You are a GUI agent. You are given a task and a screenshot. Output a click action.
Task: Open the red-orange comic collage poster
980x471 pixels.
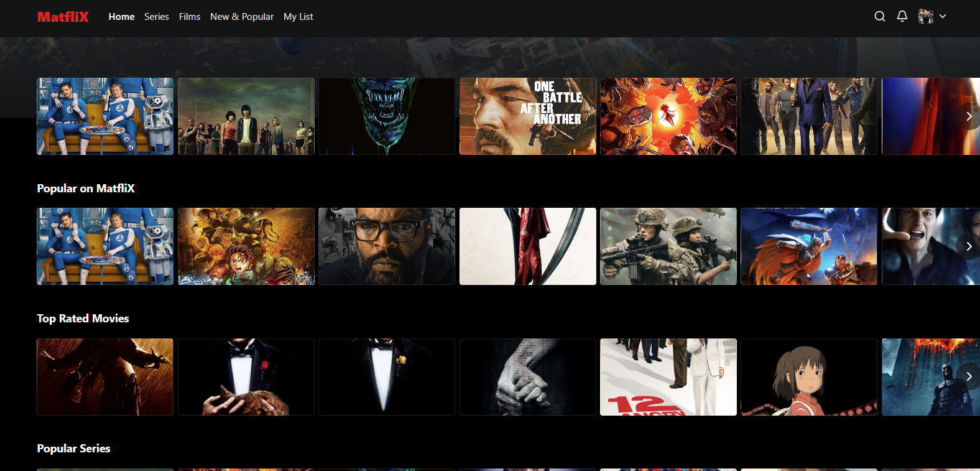click(x=668, y=116)
